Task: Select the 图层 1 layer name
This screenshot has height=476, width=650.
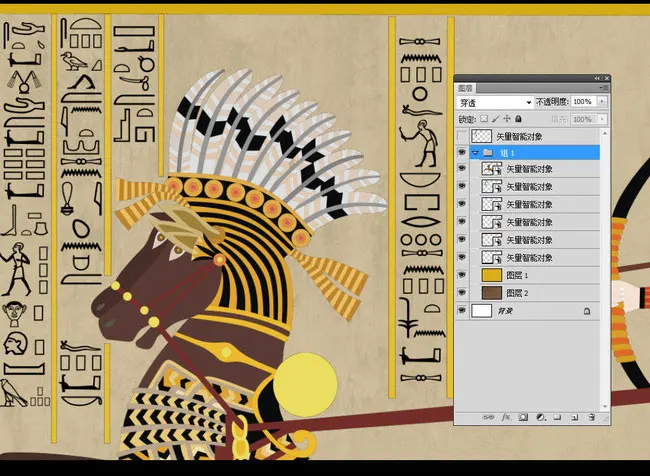Action: [517, 275]
